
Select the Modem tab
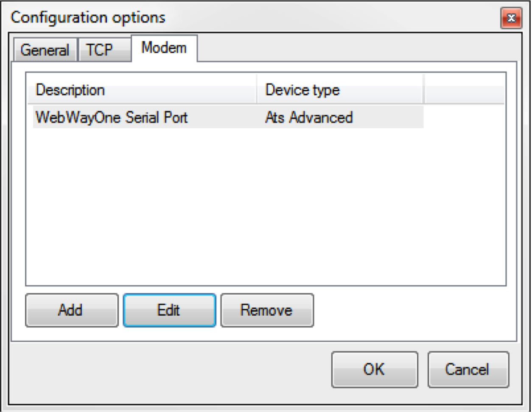[x=164, y=48]
